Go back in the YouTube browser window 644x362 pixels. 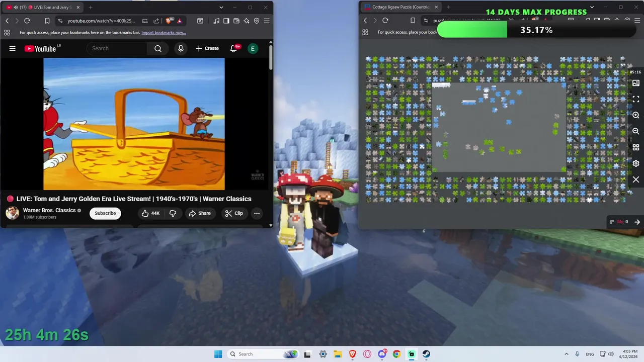[x=7, y=21]
